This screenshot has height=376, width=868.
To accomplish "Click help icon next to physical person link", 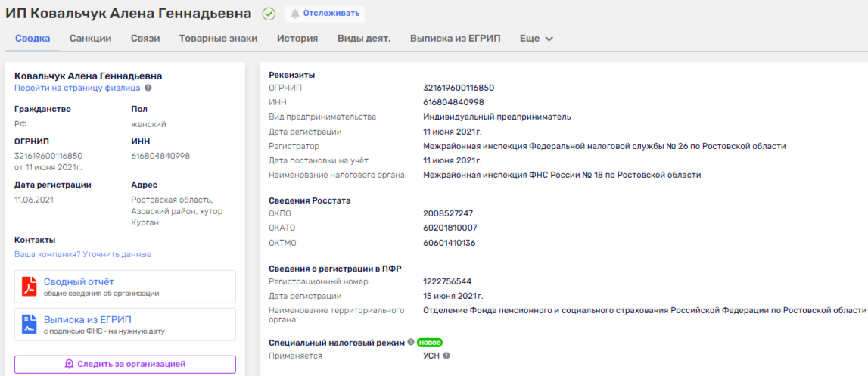I will click(148, 88).
